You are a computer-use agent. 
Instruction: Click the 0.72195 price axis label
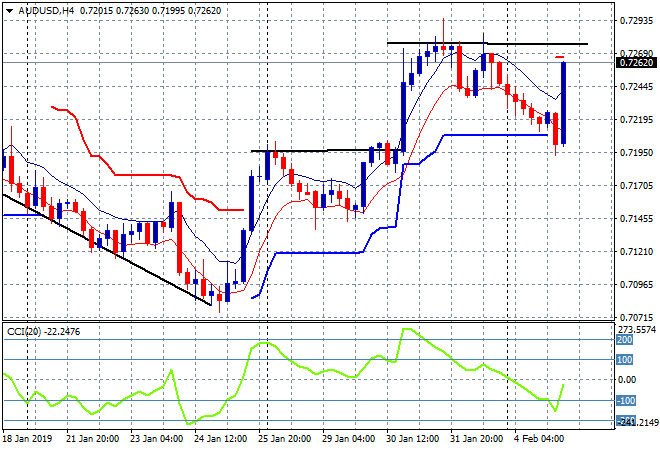(636, 120)
